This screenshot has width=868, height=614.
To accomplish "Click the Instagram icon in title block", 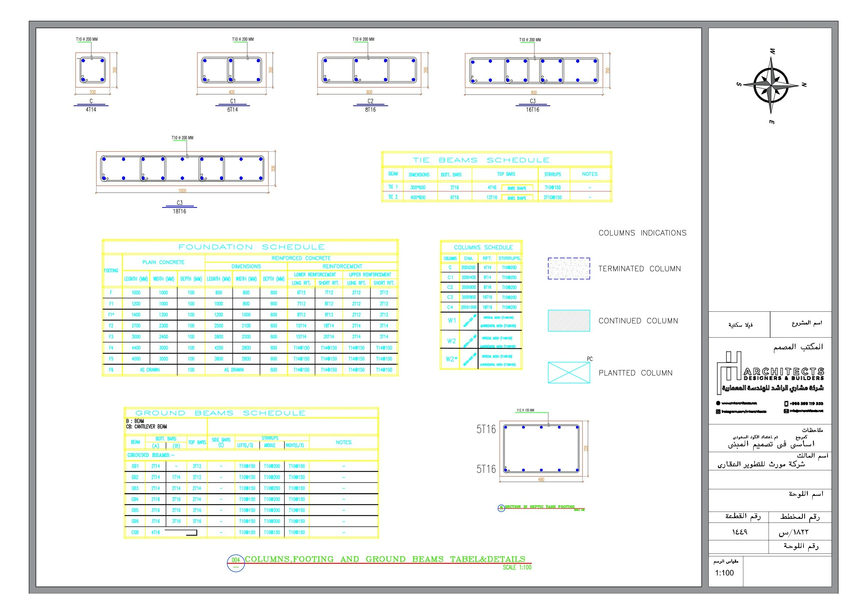I will point(718,412).
